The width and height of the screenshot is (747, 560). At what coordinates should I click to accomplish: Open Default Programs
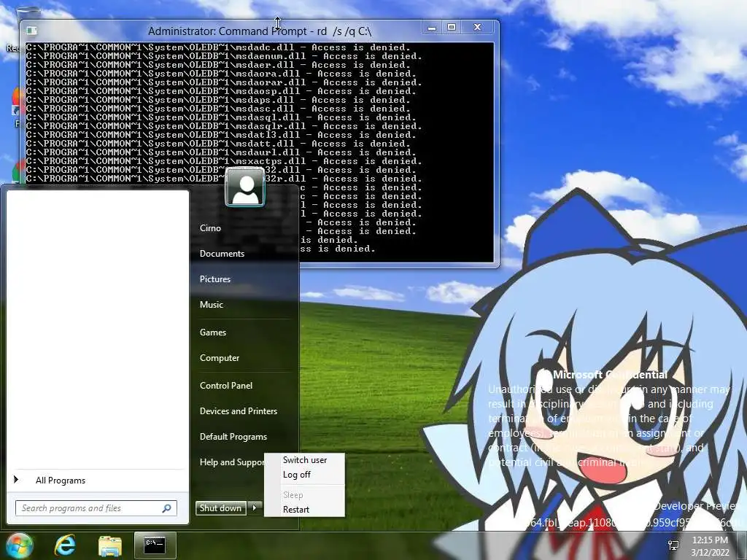pyautogui.click(x=233, y=437)
